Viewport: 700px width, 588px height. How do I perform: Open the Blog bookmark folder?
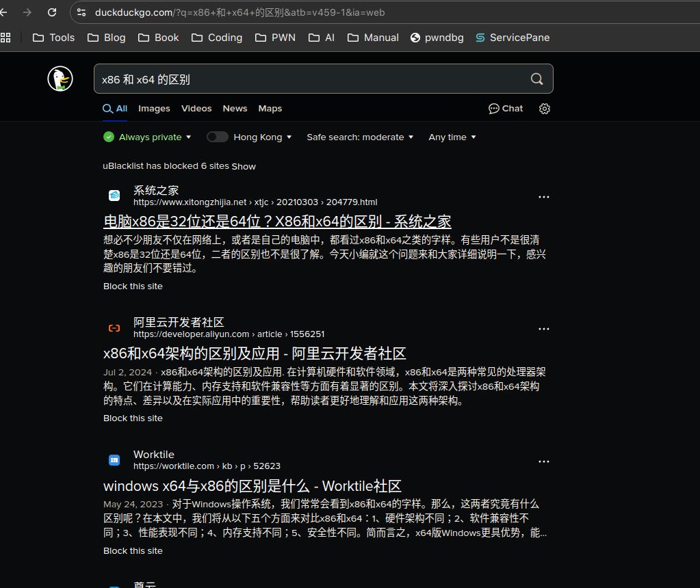106,38
